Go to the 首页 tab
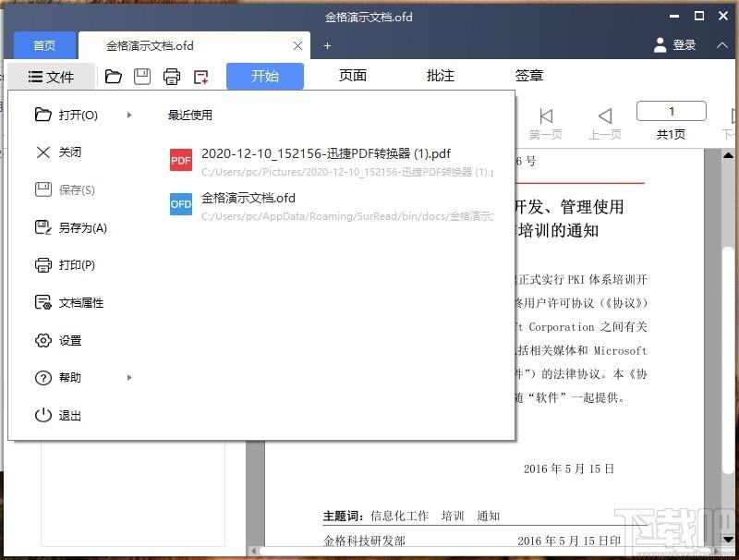 (x=44, y=45)
